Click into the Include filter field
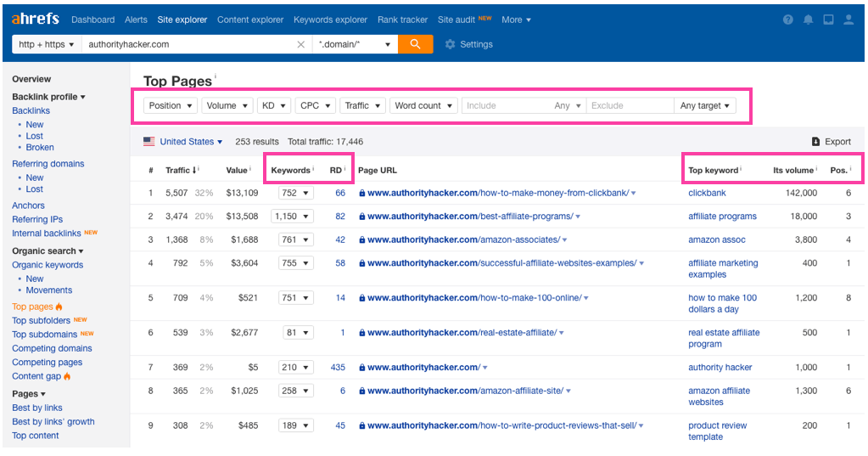Screen dimensions: 868x456 506,105
